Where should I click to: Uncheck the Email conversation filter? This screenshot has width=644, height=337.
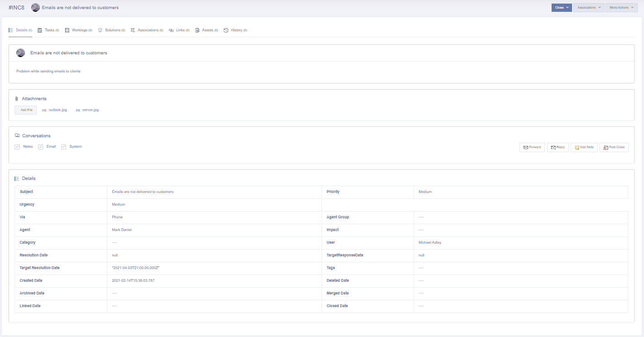point(40,147)
